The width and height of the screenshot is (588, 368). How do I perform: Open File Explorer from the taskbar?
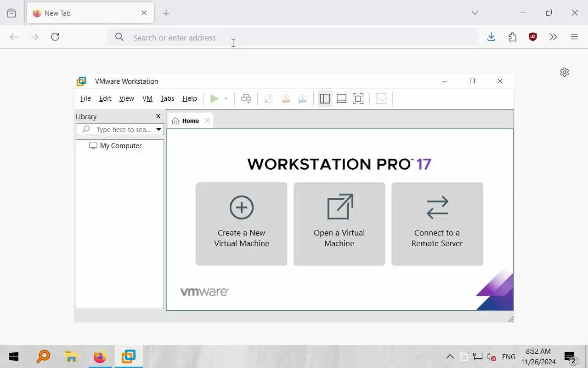71,356
